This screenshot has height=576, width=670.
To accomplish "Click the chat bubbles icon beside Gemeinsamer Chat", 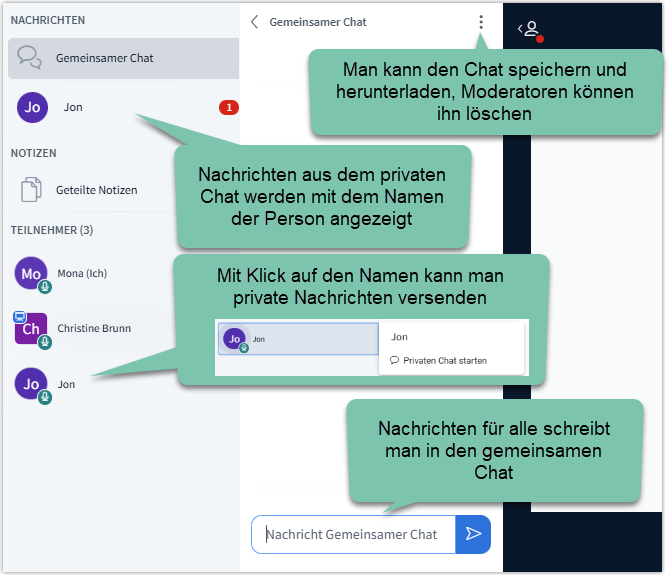I will (x=32, y=58).
